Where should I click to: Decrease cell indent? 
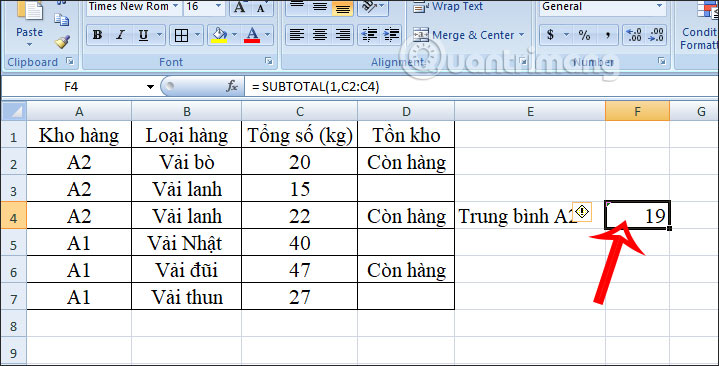click(369, 35)
